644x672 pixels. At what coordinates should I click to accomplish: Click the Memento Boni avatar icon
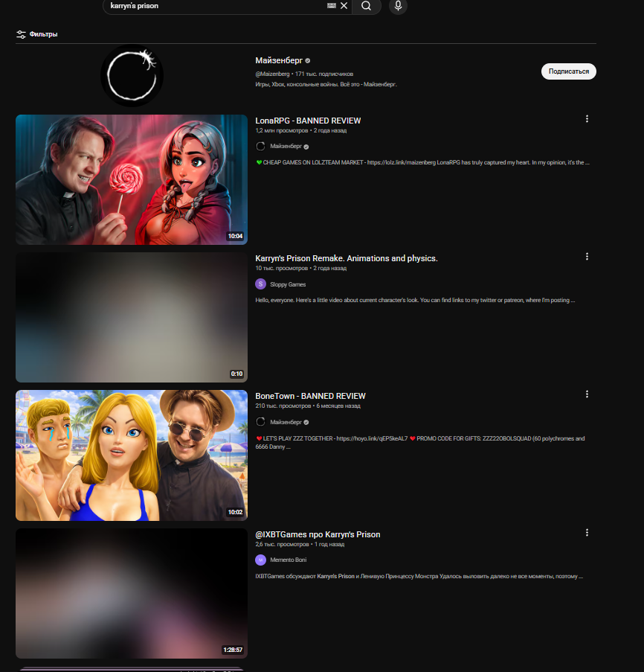click(x=260, y=560)
